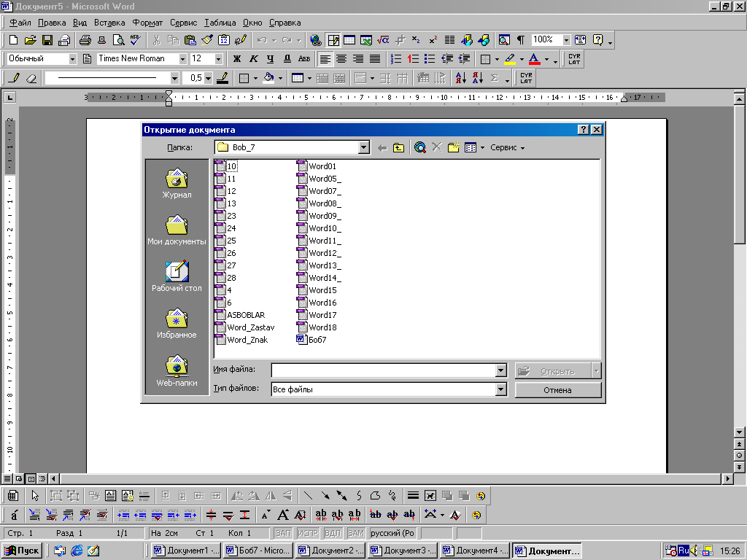Open the Рабочий стол location
The image size is (747, 560).
(x=177, y=276)
